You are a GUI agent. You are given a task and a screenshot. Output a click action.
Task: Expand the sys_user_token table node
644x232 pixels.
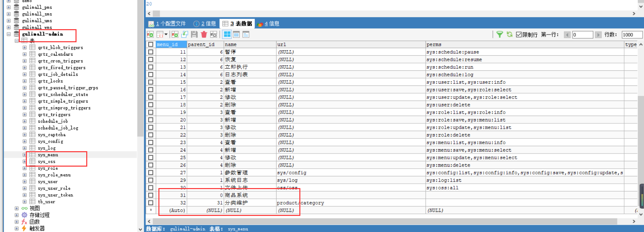(24, 195)
